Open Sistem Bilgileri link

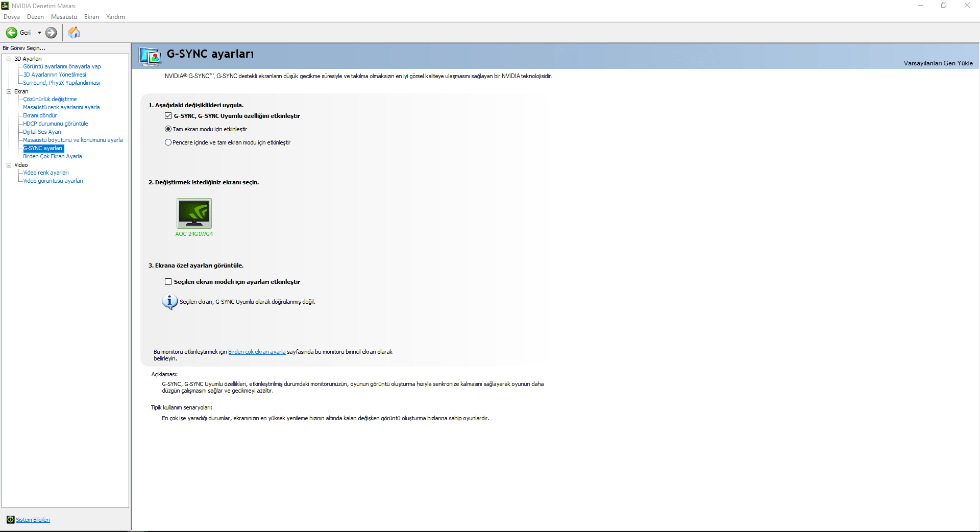pyautogui.click(x=33, y=520)
